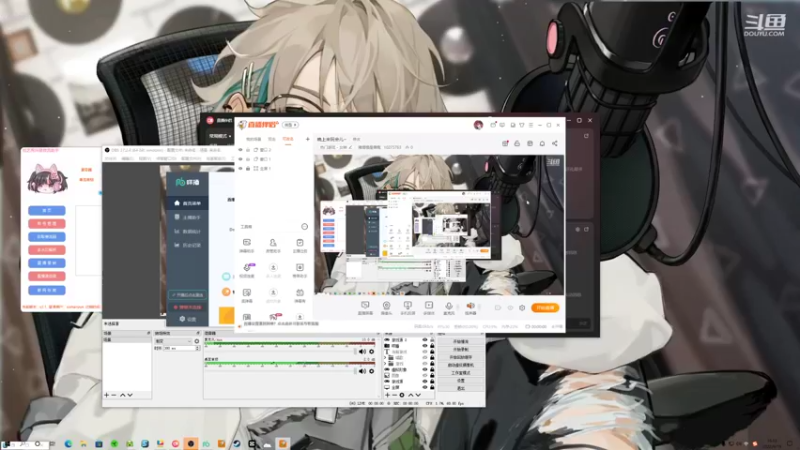800x450 pixels.
Task: Click the orange 开始直播 button in Douyu
Action: pos(545,308)
